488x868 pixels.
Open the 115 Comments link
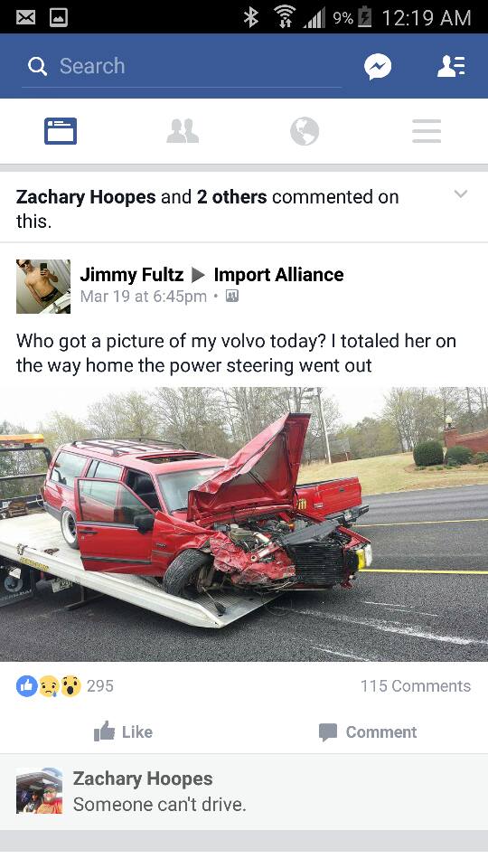[416, 686]
